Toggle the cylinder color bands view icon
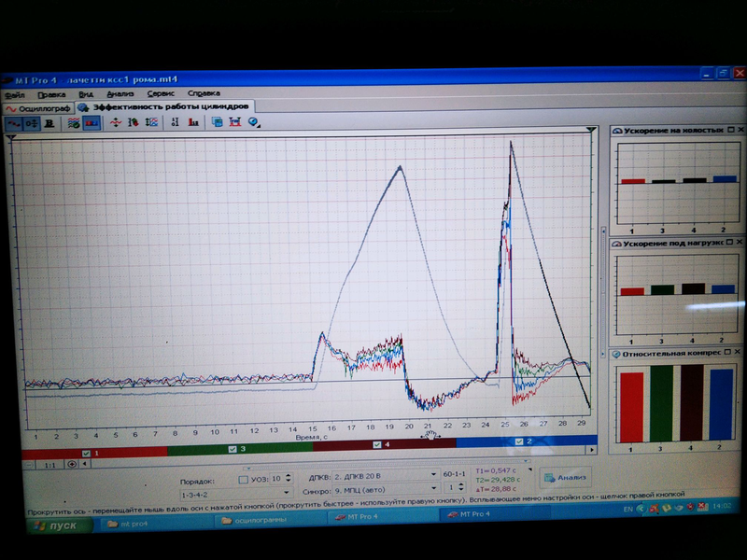Image resolution: width=747 pixels, height=560 pixels. (x=92, y=123)
